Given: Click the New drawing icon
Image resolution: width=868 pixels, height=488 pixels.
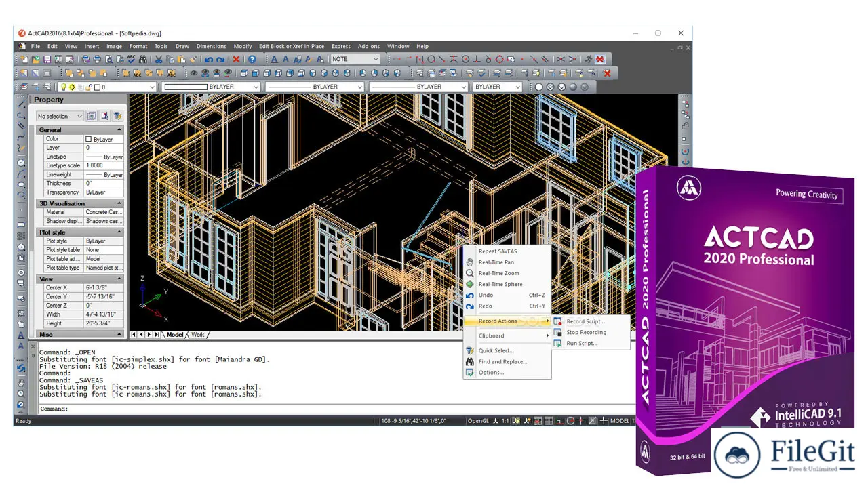Looking at the screenshot, I should [x=24, y=59].
